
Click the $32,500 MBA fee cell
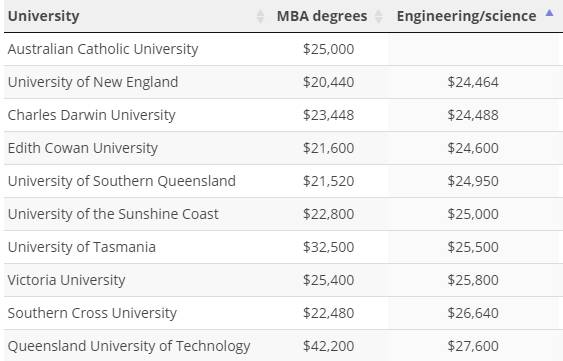click(329, 247)
